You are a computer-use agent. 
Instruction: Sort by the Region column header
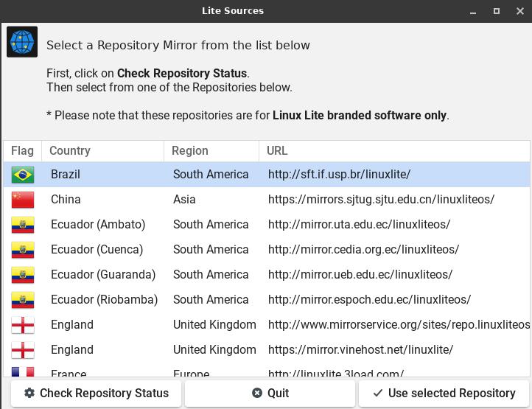[x=211, y=150]
